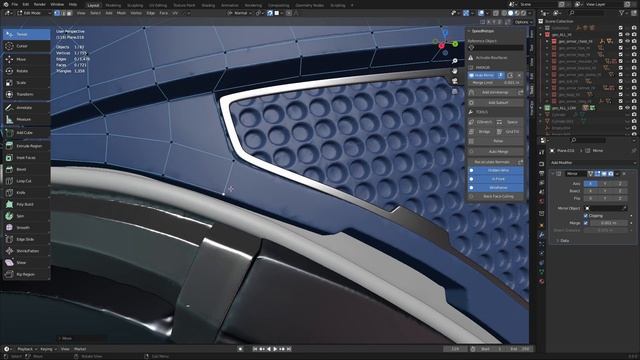640x360 pixels.
Task: Open the Edit menu in top bar
Action: pos(26,4)
